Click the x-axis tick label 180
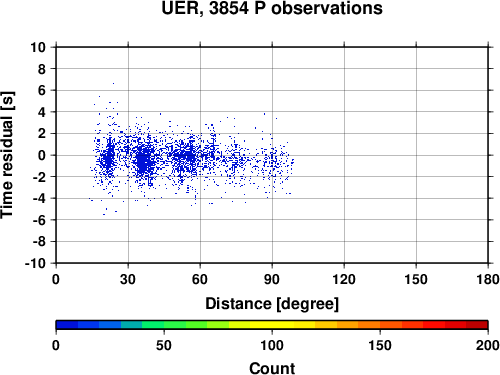Viewport: 500px width, 375px height. (488, 279)
